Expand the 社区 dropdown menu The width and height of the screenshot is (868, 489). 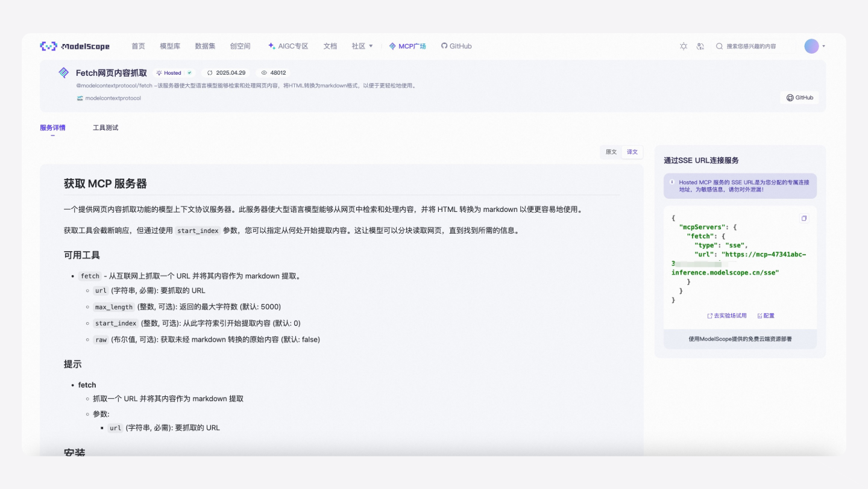362,46
